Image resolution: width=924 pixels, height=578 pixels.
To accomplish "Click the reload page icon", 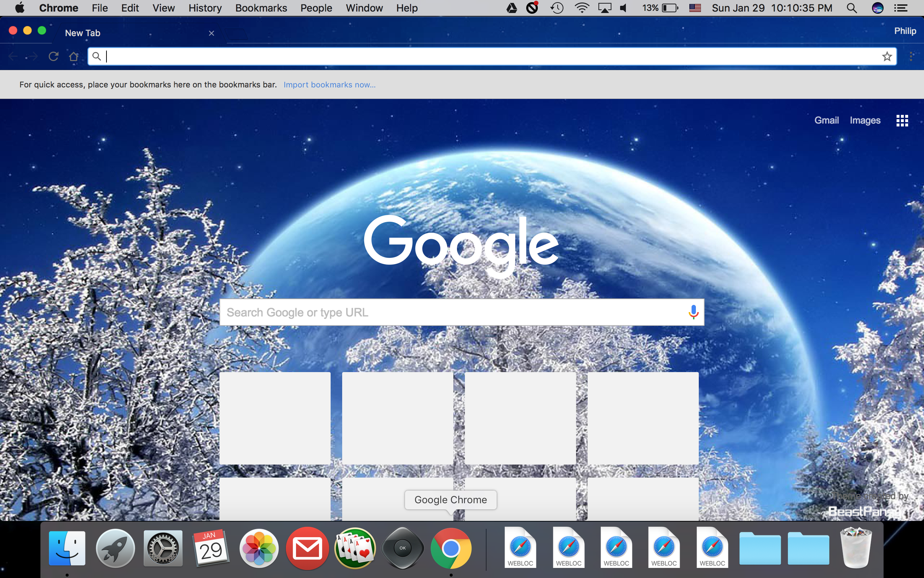I will coord(53,57).
